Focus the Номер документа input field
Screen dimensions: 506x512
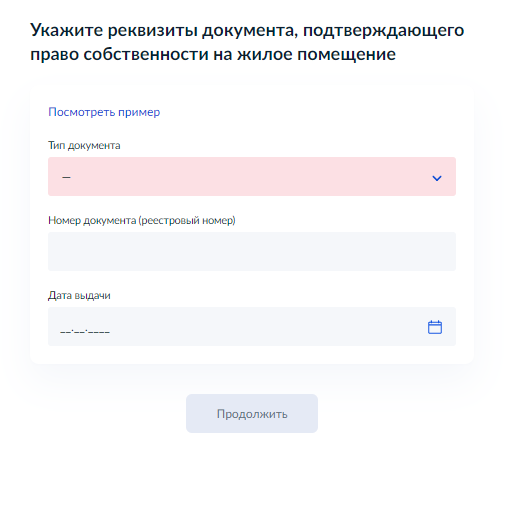pos(252,251)
